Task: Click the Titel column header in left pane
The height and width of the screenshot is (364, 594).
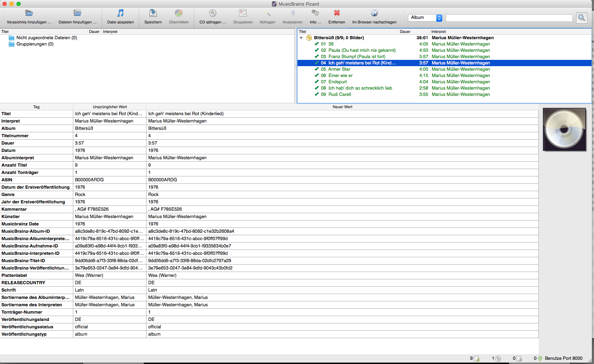Action: [44, 31]
